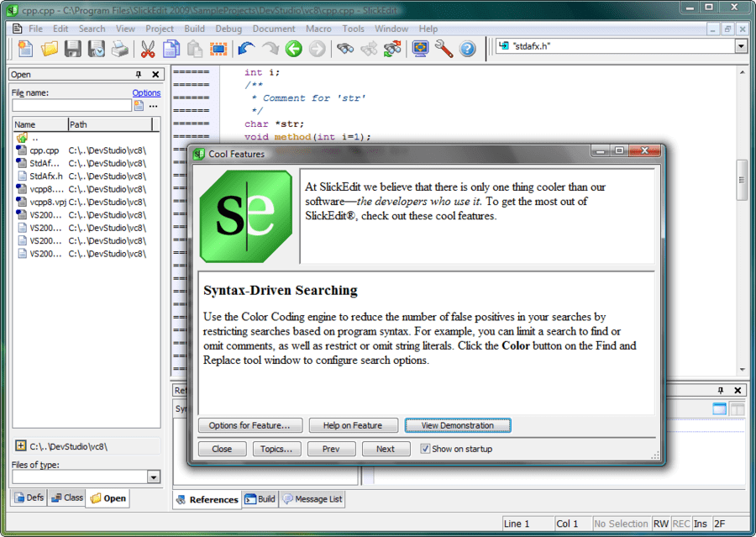Close the Open tool window panel

click(155, 74)
